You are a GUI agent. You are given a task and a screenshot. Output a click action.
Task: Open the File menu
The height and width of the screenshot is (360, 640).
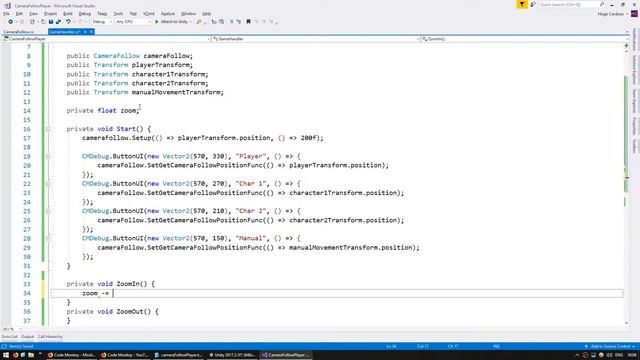(x=6, y=14)
